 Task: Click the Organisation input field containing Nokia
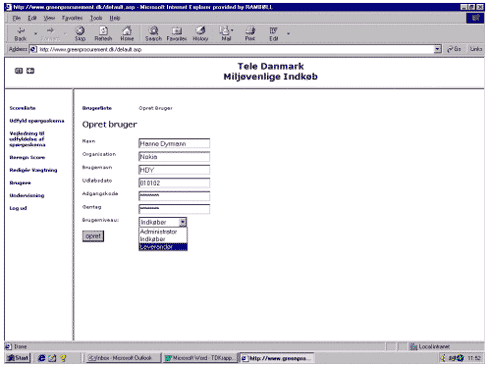[174, 157]
